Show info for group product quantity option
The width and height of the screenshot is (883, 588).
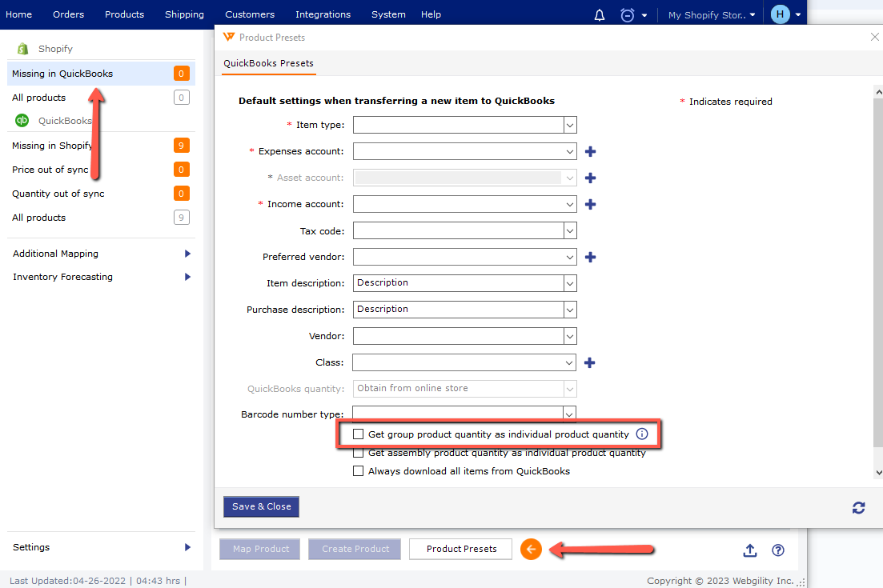coord(642,434)
